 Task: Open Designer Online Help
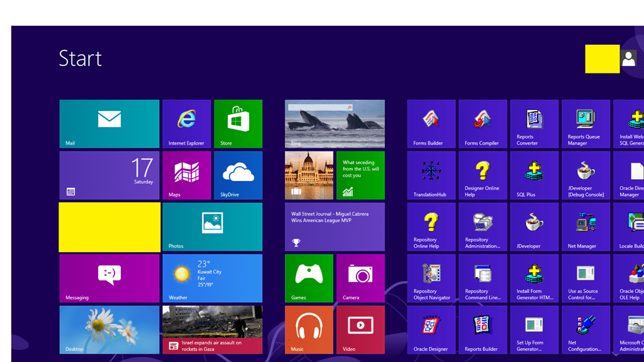pos(483,175)
